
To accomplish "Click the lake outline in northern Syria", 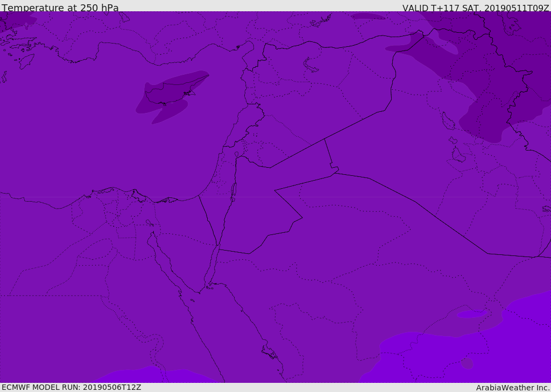I will click(311, 65).
